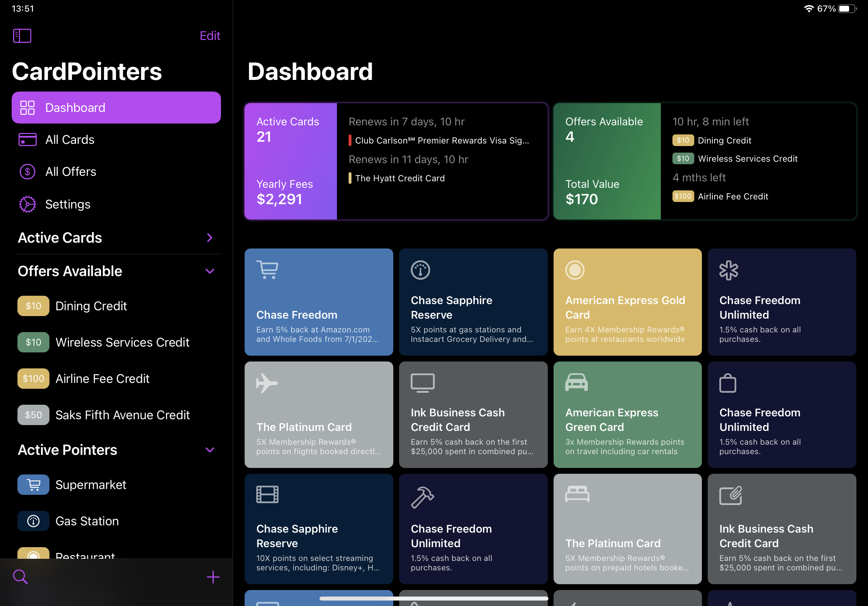Toggle the sidebar panel icon
868x606 pixels.
point(22,36)
